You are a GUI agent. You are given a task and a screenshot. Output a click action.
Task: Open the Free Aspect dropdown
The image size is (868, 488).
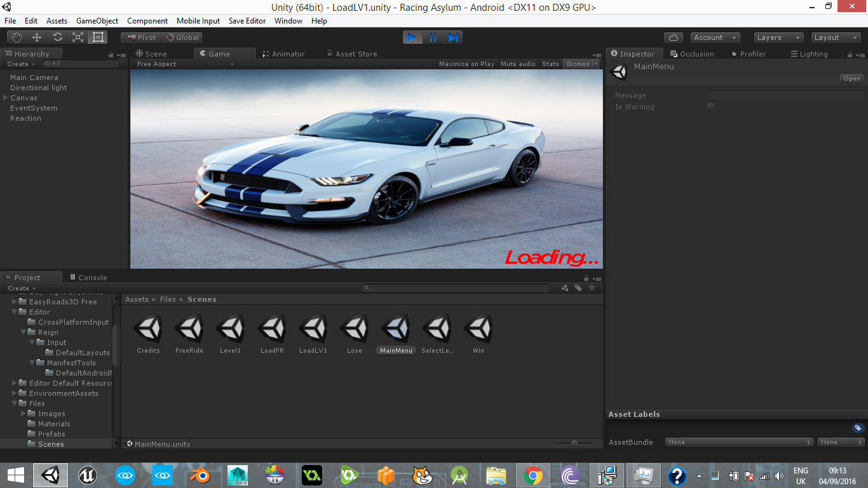tap(185, 64)
